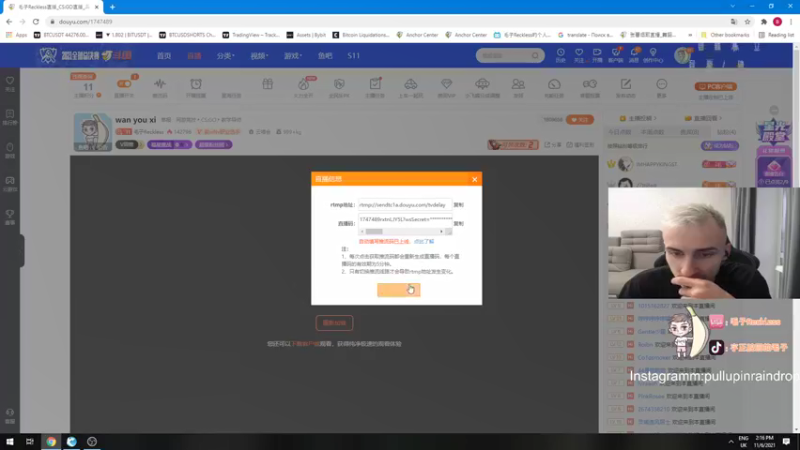This screenshot has height=450, width=800.
Task: Open the 鱼吧 nav item
Action: click(325, 56)
